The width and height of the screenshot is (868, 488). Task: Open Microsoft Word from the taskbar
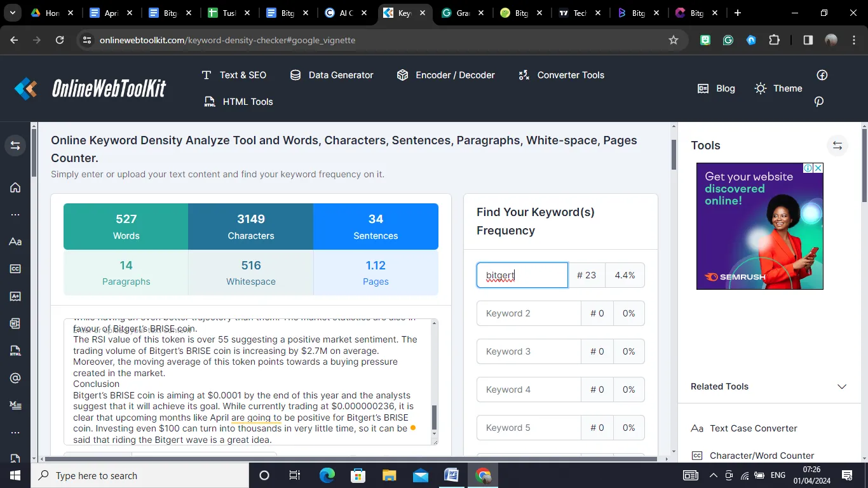click(451, 475)
